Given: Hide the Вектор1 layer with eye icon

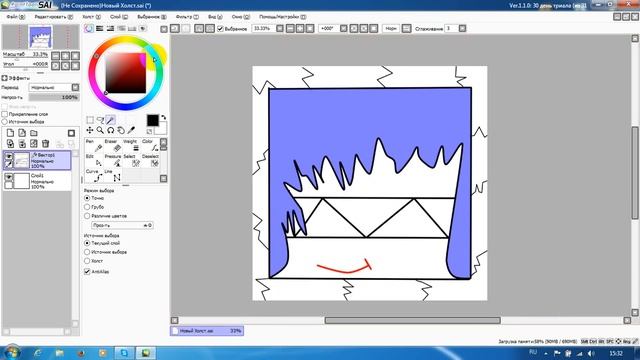Looking at the screenshot, I should coord(9,156).
